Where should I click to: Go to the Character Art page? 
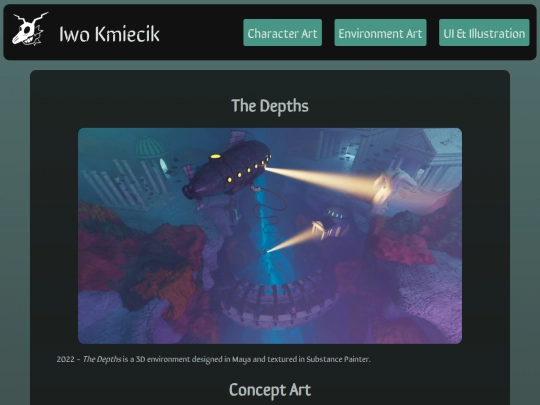[282, 33]
